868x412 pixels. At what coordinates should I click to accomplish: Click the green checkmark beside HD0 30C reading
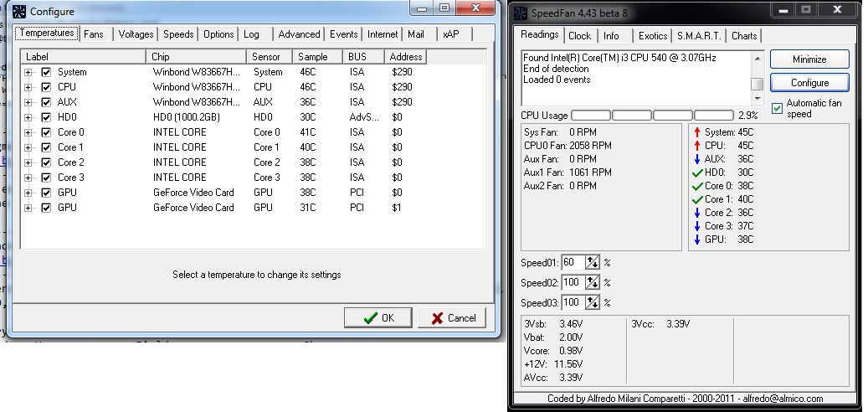pyautogui.click(x=697, y=173)
